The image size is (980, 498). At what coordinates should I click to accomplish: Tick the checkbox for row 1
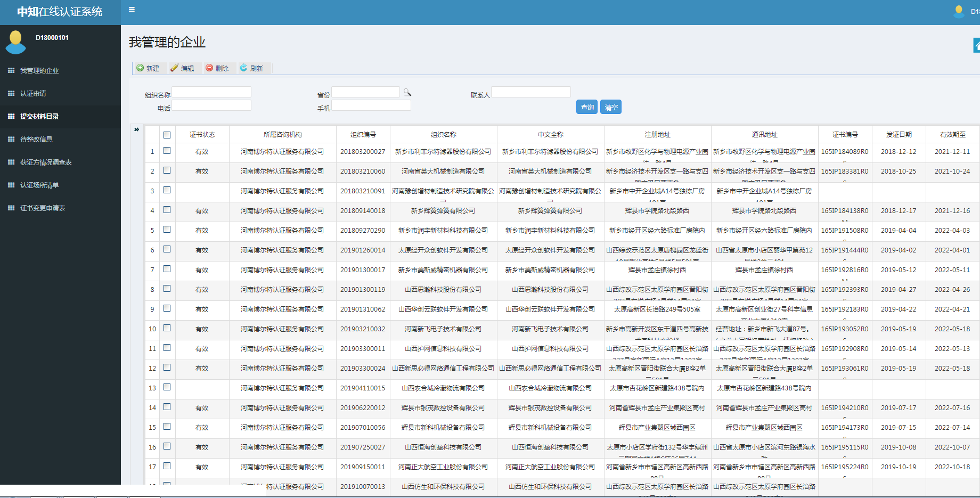coord(167,151)
